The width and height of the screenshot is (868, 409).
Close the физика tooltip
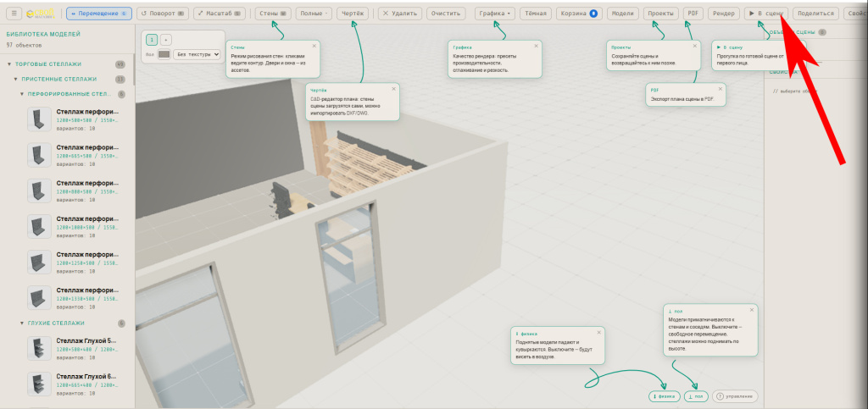(599, 333)
